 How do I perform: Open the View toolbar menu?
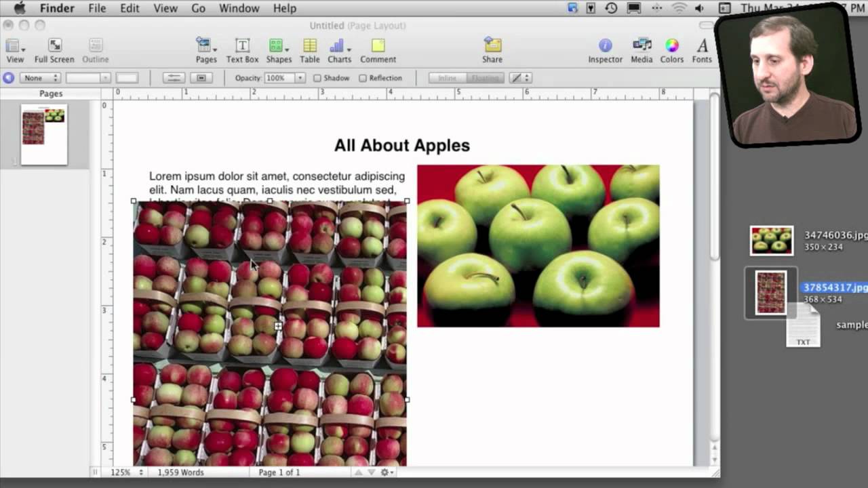(15, 51)
